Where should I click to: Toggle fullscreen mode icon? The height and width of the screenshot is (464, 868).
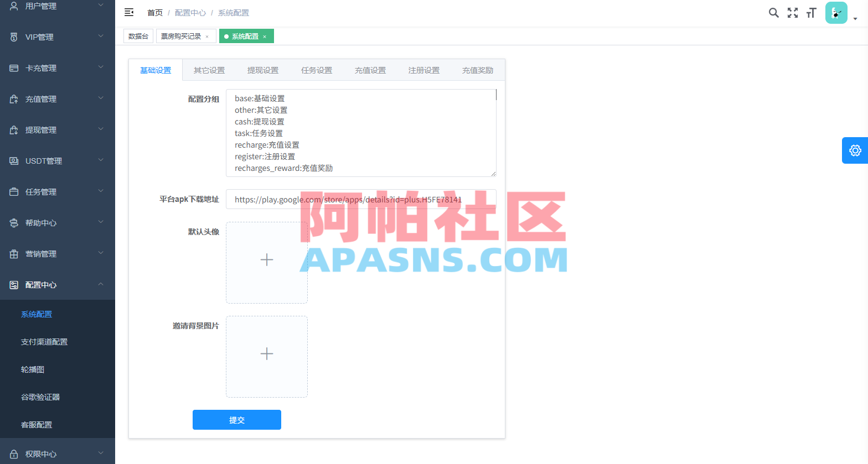(793, 13)
